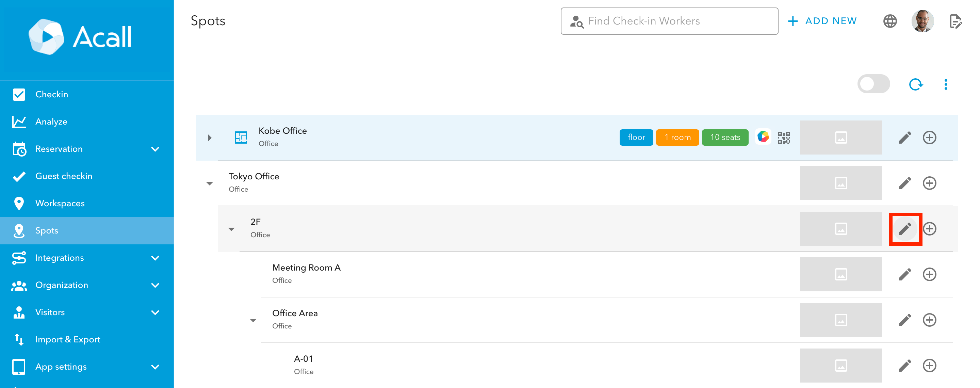The image size is (980, 388).
Task: Open the floor map icon of Kobe Office
Action: [x=241, y=137]
